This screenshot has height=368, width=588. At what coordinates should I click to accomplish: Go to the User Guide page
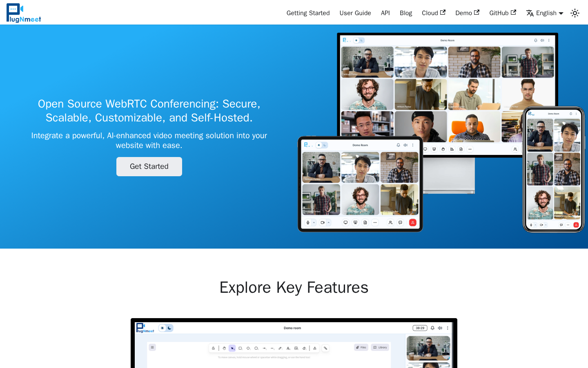[355, 13]
